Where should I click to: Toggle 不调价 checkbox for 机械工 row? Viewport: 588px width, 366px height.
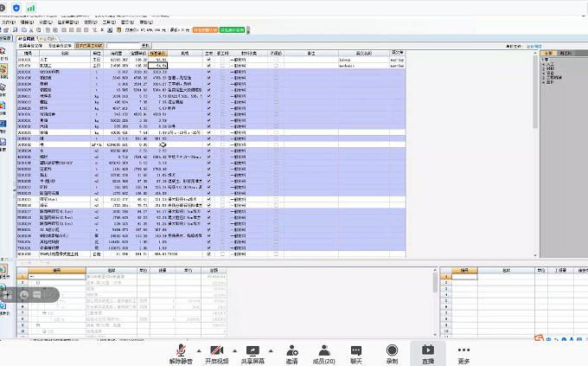[x=277, y=66]
